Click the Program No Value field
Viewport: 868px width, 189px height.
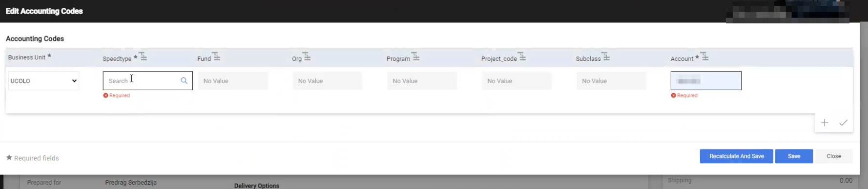click(422, 81)
